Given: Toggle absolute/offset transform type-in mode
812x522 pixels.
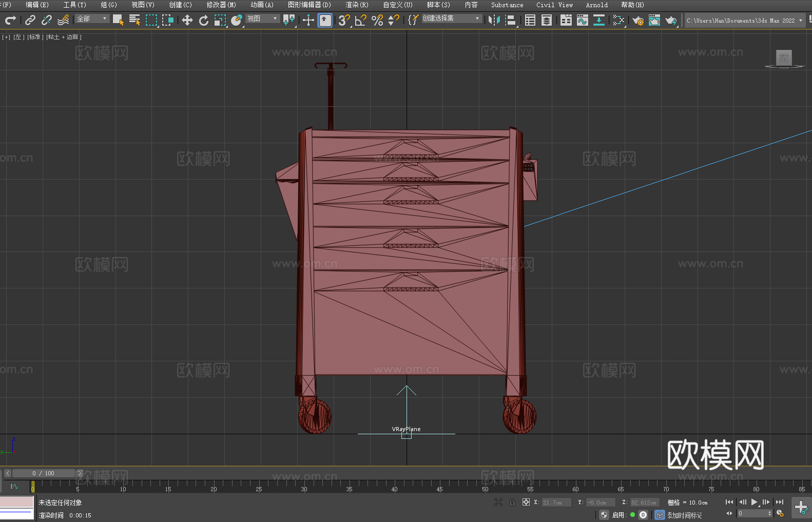Looking at the screenshot, I should [x=526, y=502].
